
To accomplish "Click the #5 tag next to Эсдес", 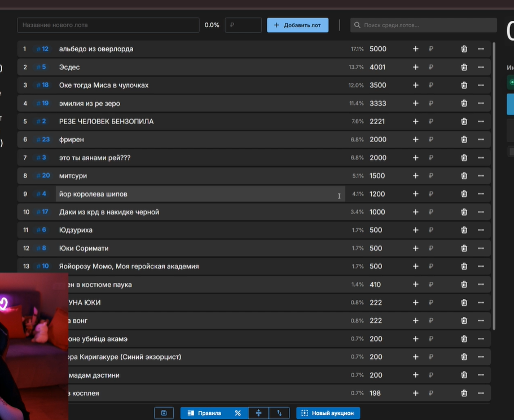I will tap(41, 67).
